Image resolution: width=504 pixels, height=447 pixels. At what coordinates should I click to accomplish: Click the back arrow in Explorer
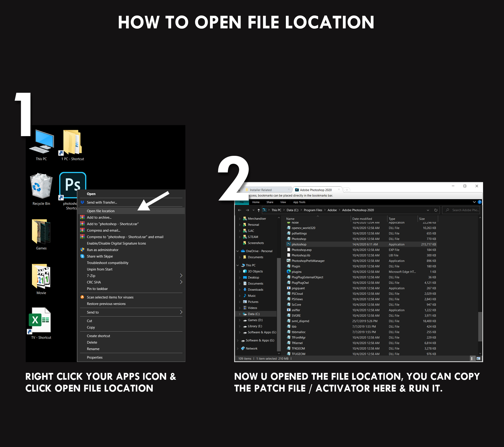tap(239, 210)
